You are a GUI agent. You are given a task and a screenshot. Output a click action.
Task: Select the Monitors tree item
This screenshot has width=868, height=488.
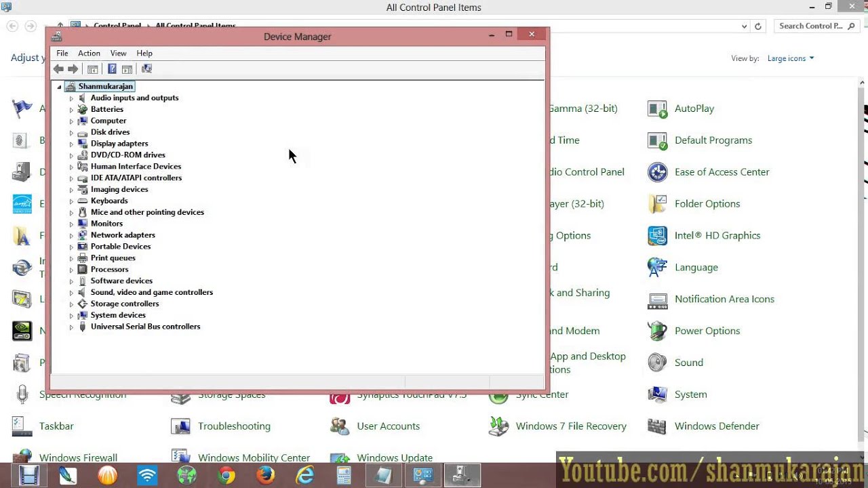106,224
